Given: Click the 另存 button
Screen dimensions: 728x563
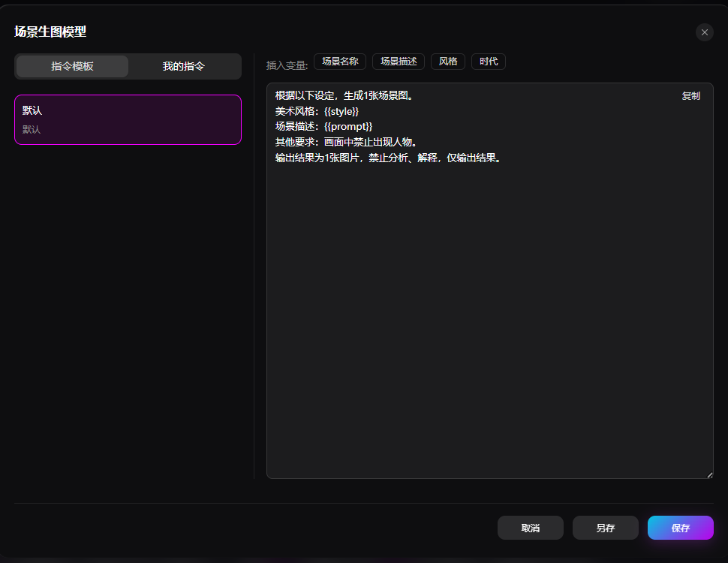Looking at the screenshot, I should [x=606, y=528].
